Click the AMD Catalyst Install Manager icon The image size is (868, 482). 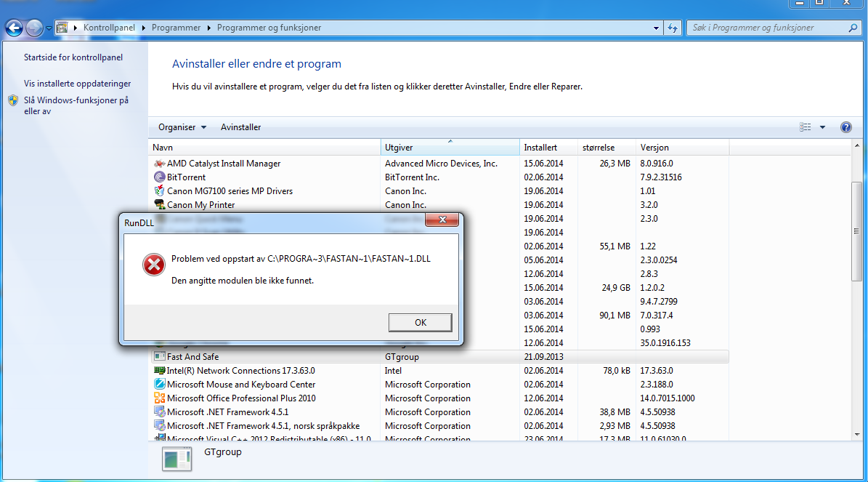(159, 164)
